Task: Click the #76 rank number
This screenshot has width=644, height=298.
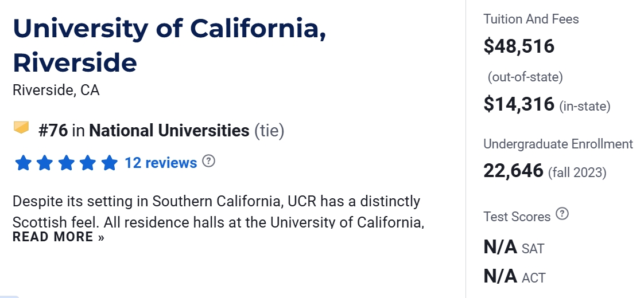Action: pyautogui.click(x=53, y=131)
